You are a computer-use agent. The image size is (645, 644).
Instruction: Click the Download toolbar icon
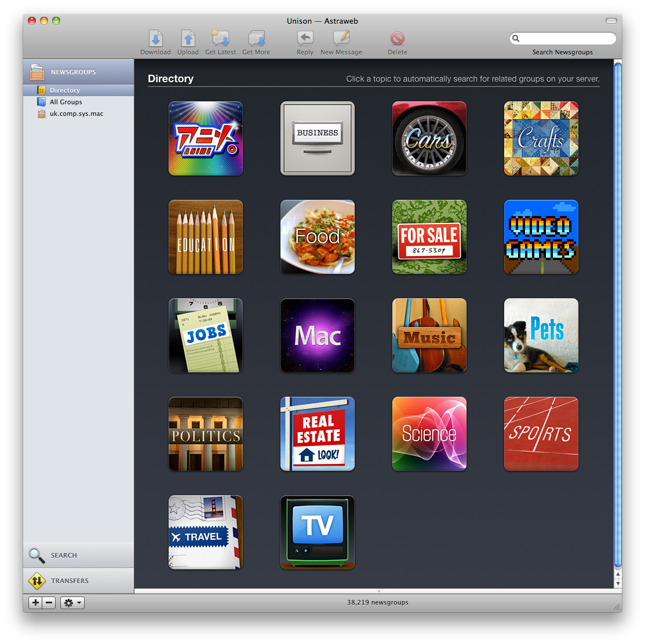155,39
